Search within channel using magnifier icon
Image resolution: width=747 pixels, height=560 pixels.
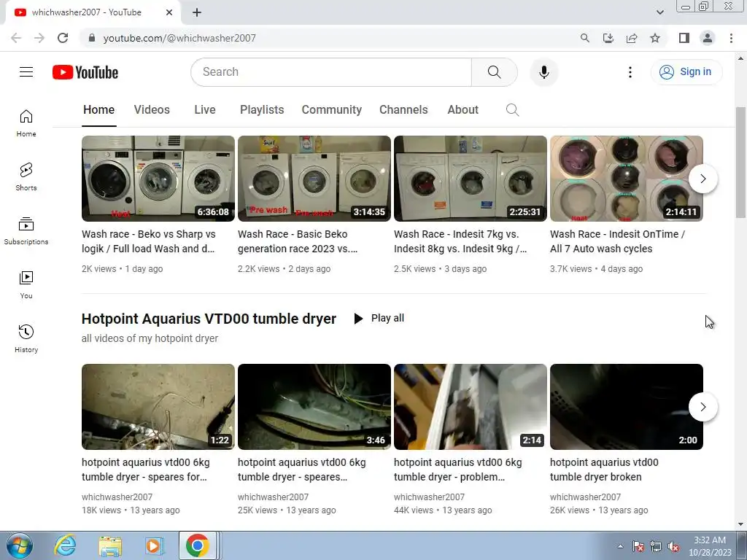(512, 110)
